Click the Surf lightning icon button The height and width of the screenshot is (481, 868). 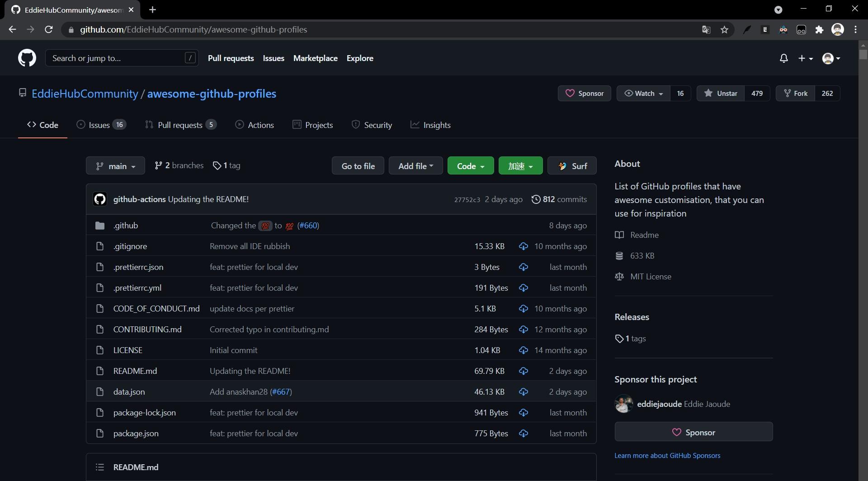(x=563, y=165)
